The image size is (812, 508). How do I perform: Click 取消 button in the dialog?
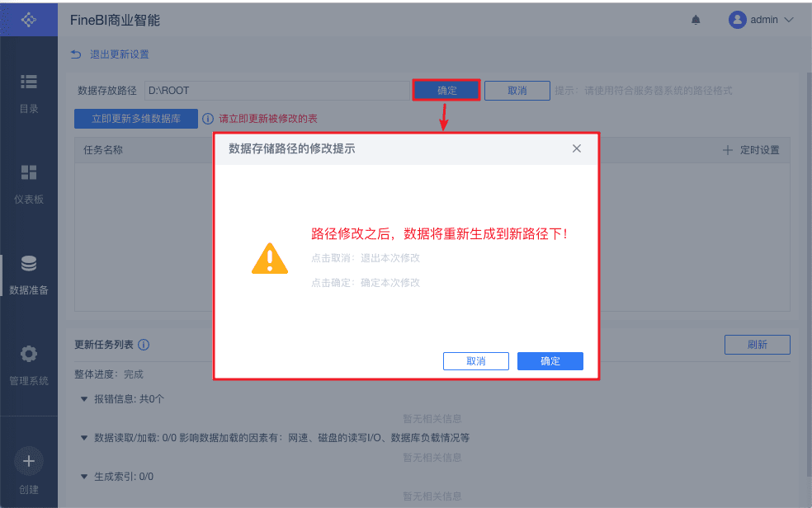(x=476, y=361)
